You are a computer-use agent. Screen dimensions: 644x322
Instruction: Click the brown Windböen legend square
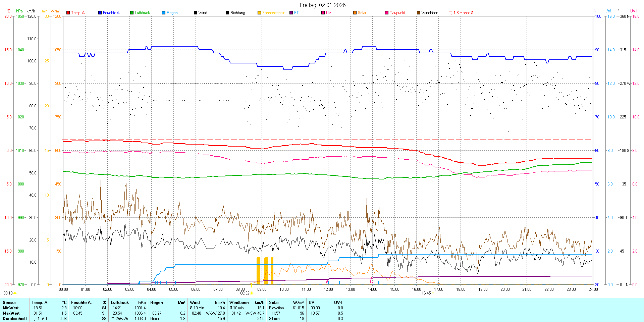[x=419, y=13]
